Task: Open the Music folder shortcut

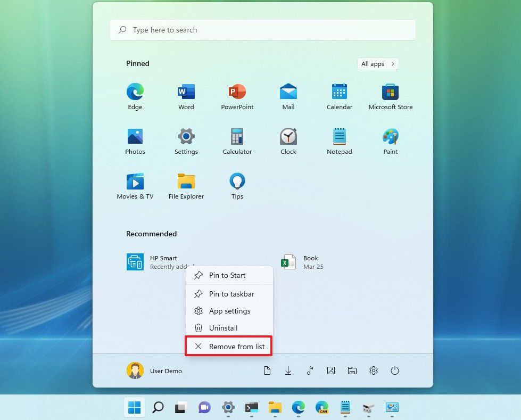Action: 310,370
